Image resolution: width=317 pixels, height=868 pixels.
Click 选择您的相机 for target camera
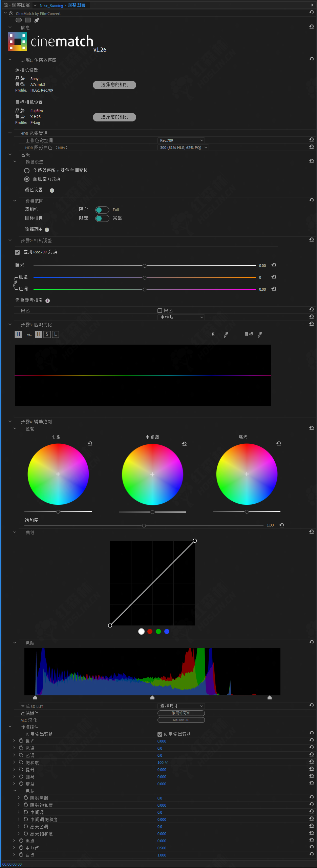pyautogui.click(x=114, y=117)
